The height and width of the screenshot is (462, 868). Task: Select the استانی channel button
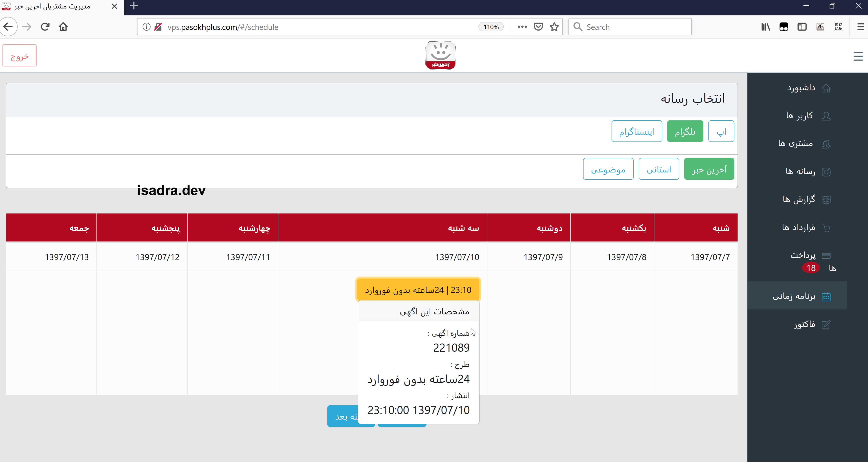pyautogui.click(x=659, y=169)
